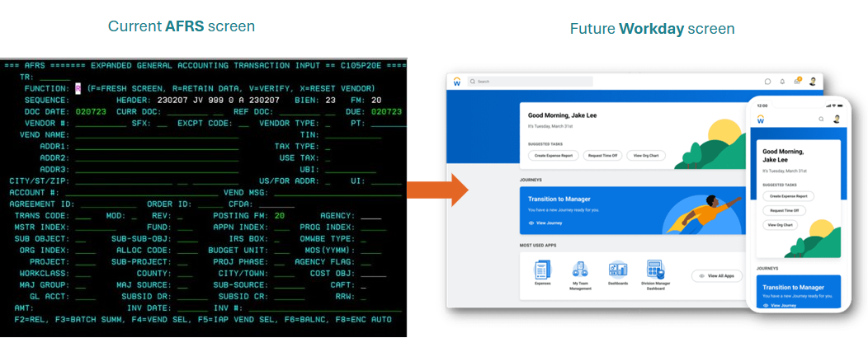Open phone Transition to Manager journey card
Image resolution: width=868 pixels, height=352 pixels.
click(799, 292)
